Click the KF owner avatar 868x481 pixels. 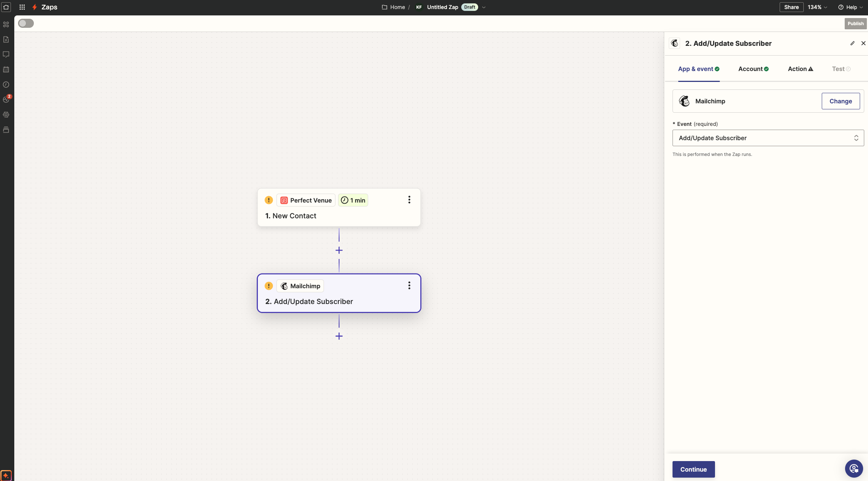click(x=419, y=7)
